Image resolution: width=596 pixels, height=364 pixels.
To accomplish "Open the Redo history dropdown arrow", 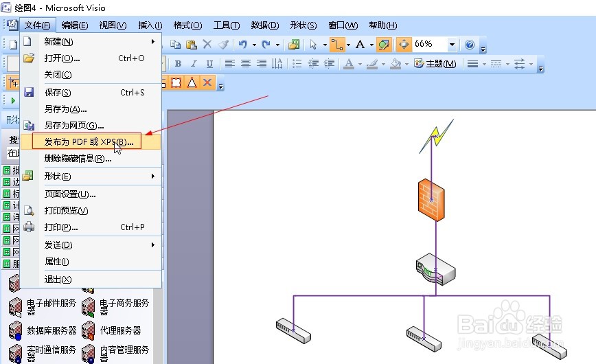I will [278, 45].
